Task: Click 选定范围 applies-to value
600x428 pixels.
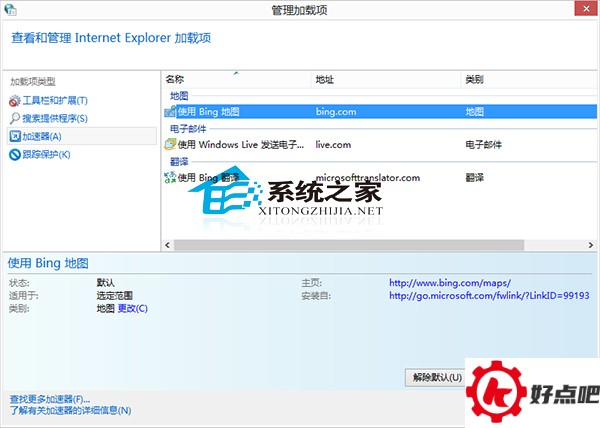Action: 115,295
